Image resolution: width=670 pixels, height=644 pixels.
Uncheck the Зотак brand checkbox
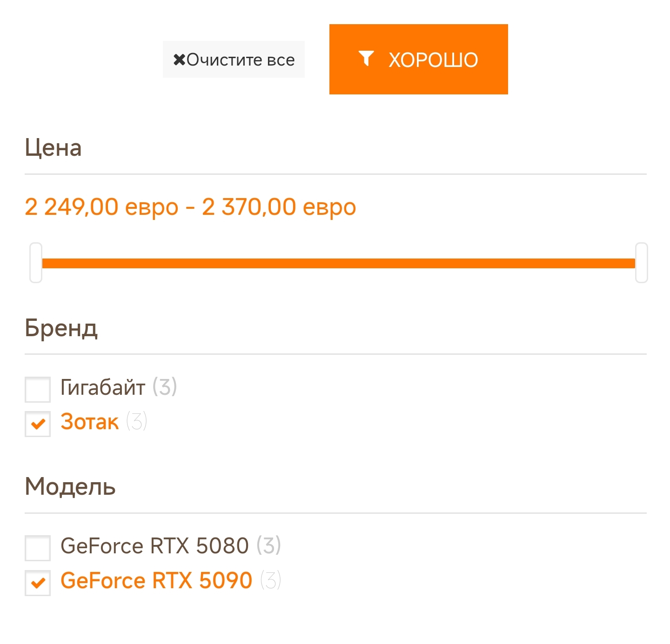[x=38, y=424]
